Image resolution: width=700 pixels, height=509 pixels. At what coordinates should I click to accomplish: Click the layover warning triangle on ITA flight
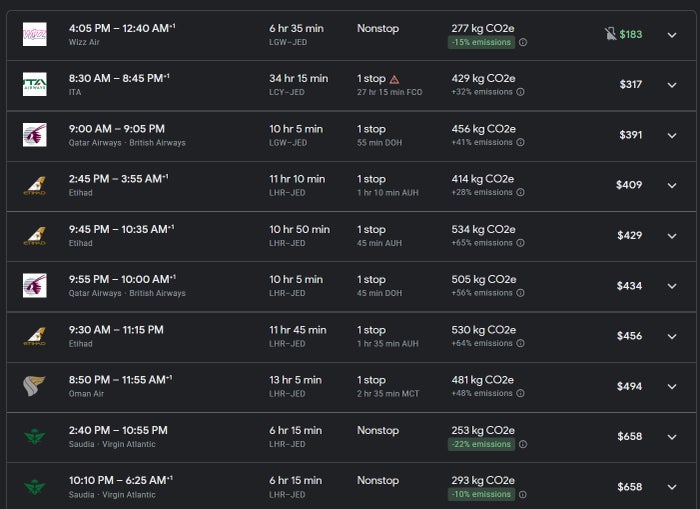pos(394,79)
